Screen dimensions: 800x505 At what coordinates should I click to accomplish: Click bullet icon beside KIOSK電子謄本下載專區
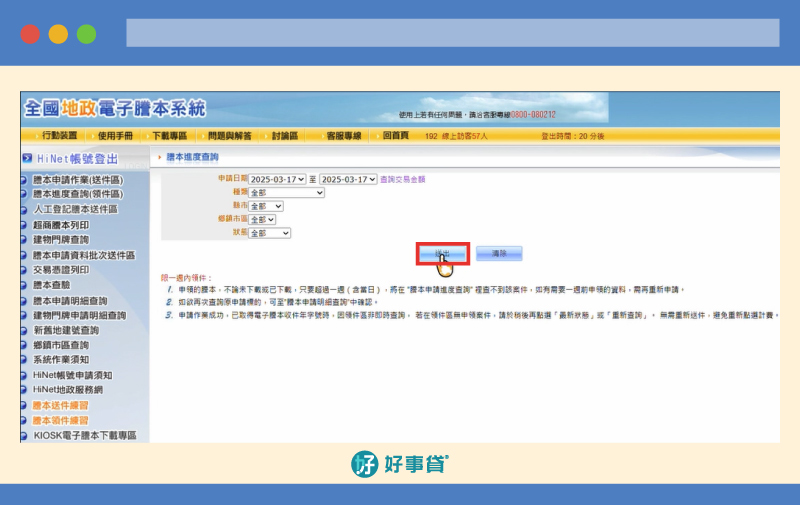24,435
